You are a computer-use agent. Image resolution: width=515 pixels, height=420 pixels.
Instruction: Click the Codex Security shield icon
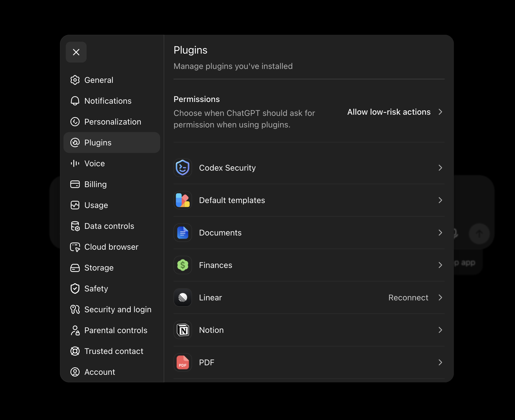click(x=183, y=168)
